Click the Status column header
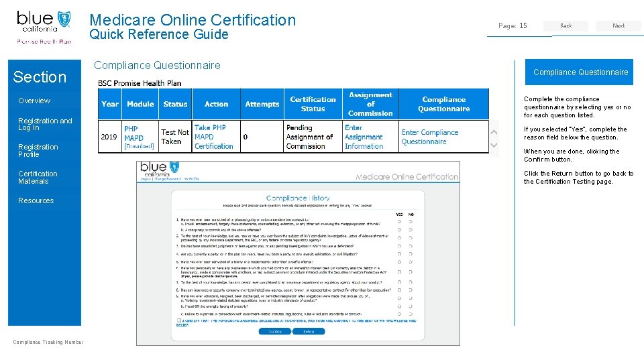The image size is (644, 362). coord(175,105)
